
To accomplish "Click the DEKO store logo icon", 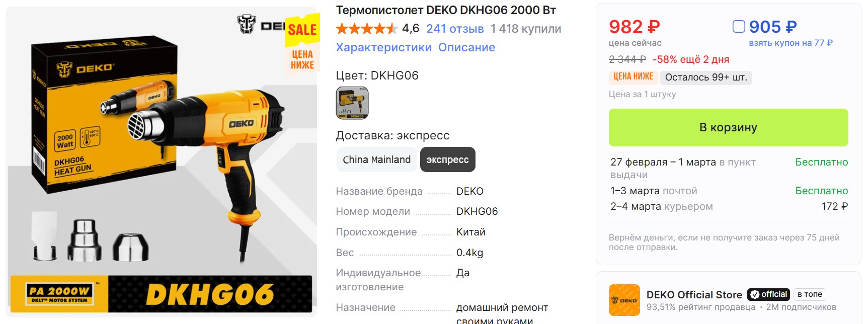I will pos(624,300).
